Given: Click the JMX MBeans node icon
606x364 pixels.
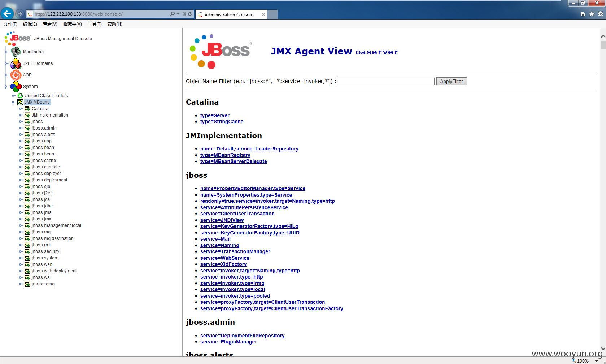Looking at the screenshot, I should tap(20, 102).
